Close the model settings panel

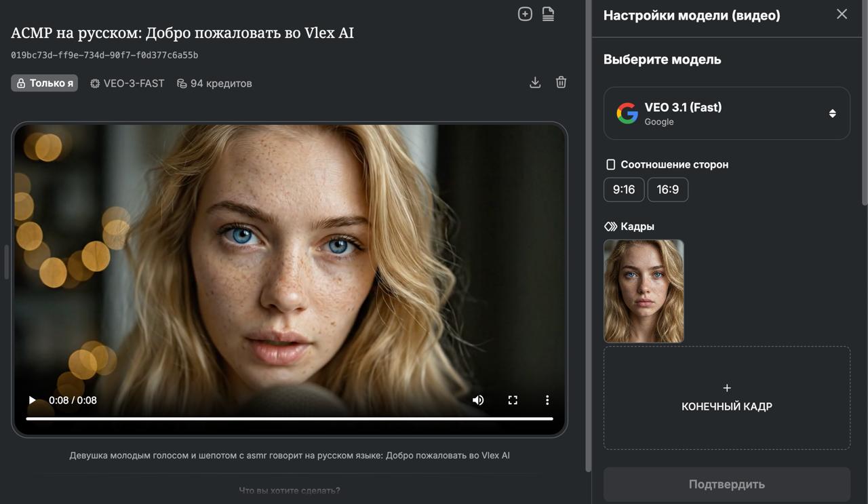(842, 14)
